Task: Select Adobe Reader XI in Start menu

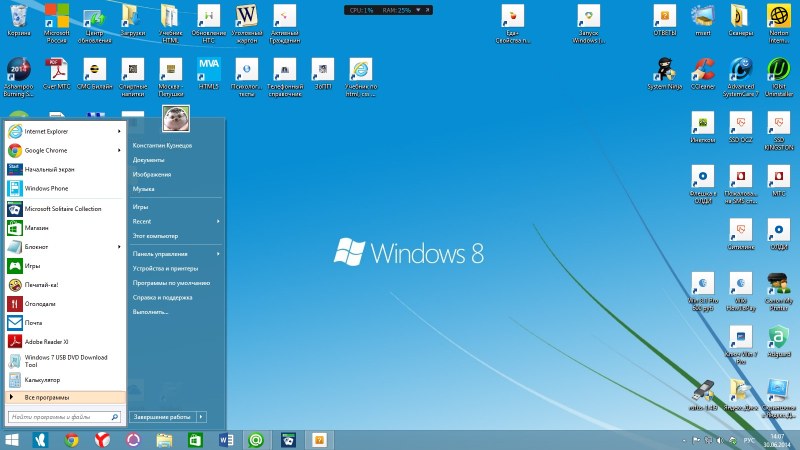Action: click(x=48, y=342)
